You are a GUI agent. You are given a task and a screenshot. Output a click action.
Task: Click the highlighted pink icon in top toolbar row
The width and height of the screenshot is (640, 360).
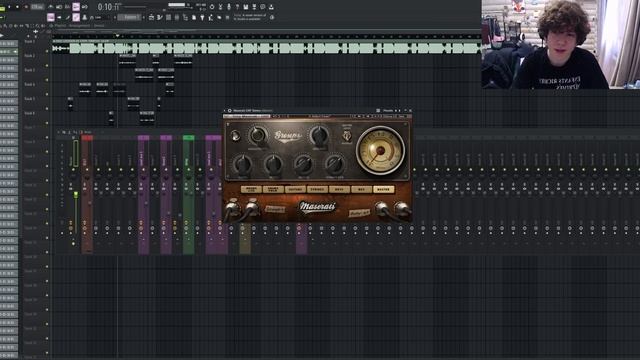76,7
